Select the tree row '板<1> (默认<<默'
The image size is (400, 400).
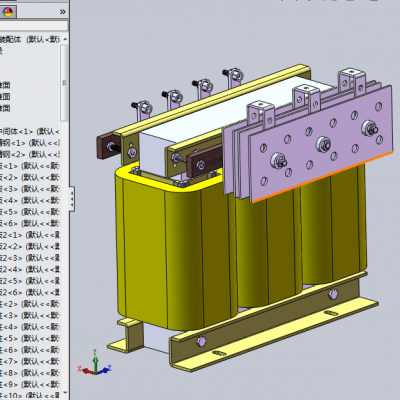30,166
